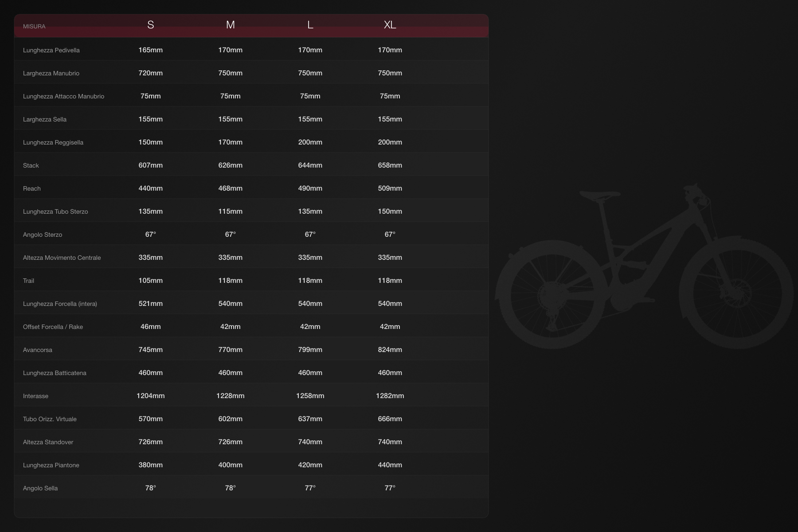Click the Lunghezza Piantone value 380mm

150,465
